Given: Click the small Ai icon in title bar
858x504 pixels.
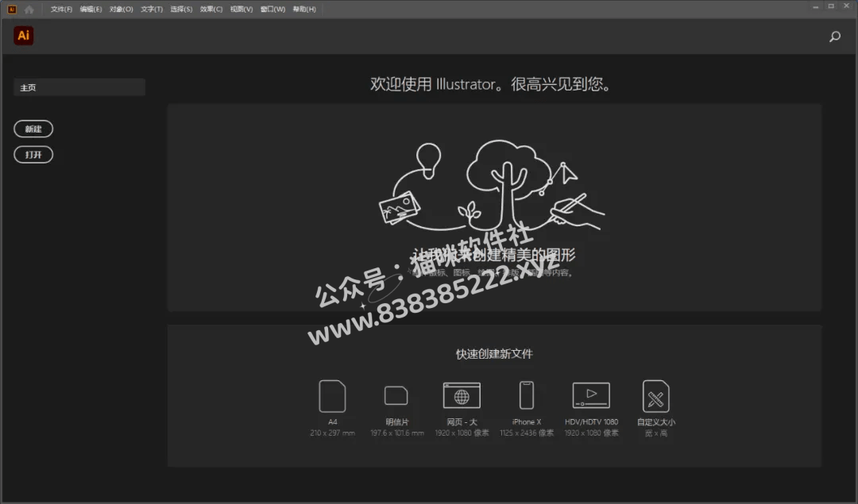Looking at the screenshot, I should click(11, 10).
